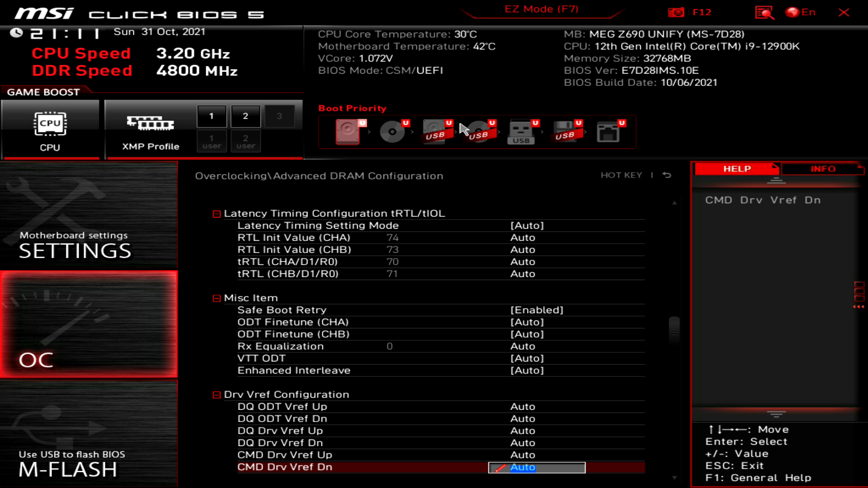The width and height of the screenshot is (868, 488).
Task: Activate XMP Profile 1
Action: coord(211,116)
